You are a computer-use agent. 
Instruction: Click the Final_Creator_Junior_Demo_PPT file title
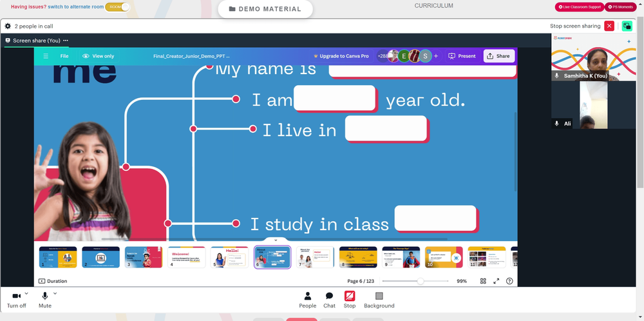click(191, 56)
